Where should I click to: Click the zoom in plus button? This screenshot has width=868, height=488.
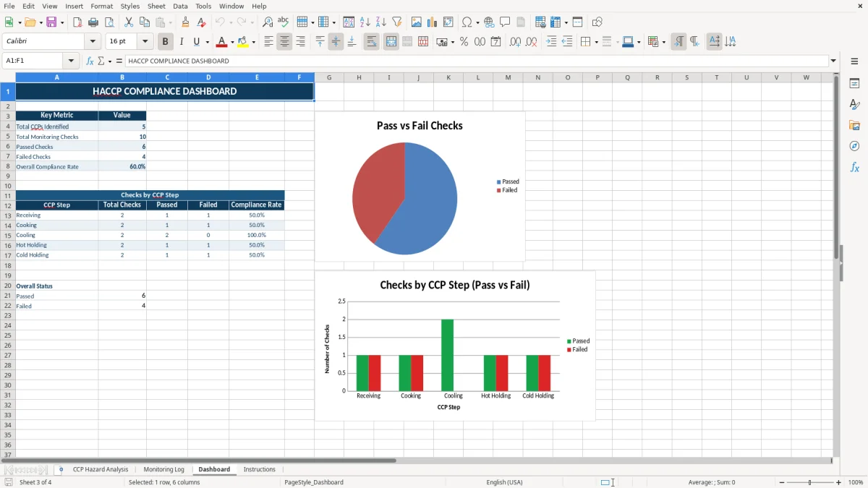[x=839, y=482]
